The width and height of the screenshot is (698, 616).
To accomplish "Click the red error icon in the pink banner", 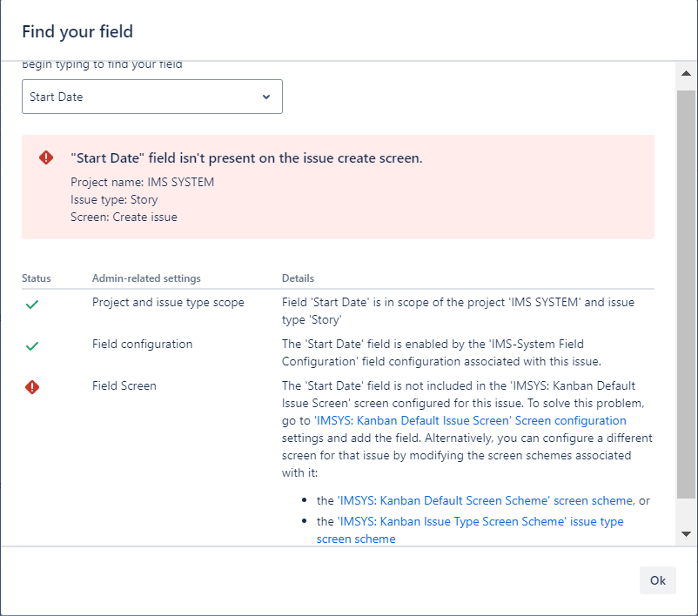I will (x=46, y=157).
